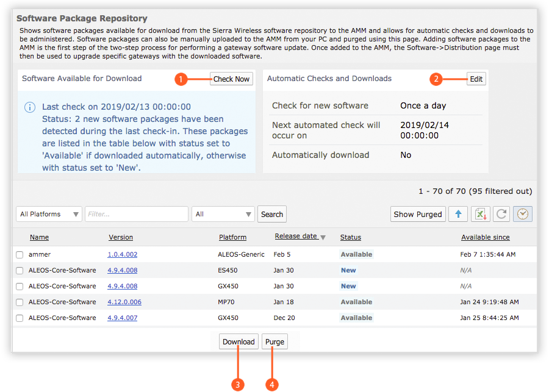Sort table by Name column
This screenshot has height=392, width=549.
[x=39, y=237]
